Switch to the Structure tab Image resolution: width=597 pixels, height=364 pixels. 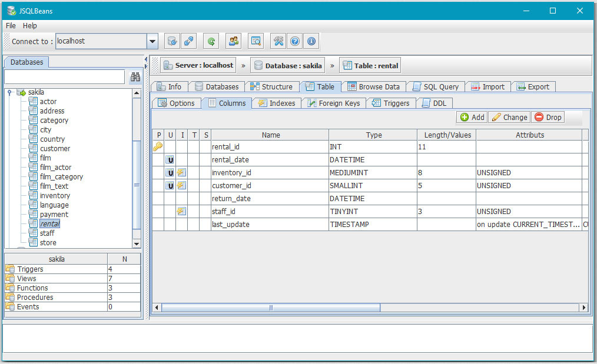click(x=272, y=86)
